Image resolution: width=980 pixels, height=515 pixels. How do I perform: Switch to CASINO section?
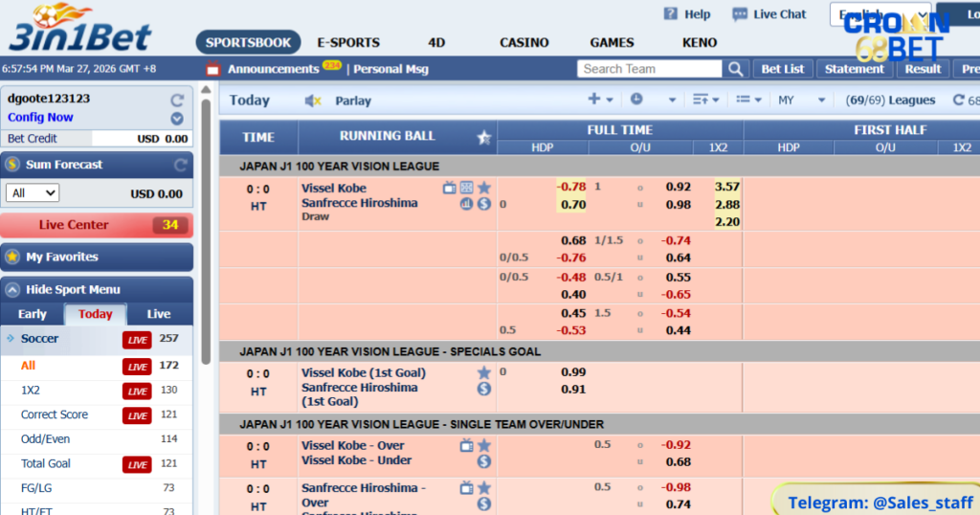pos(523,42)
